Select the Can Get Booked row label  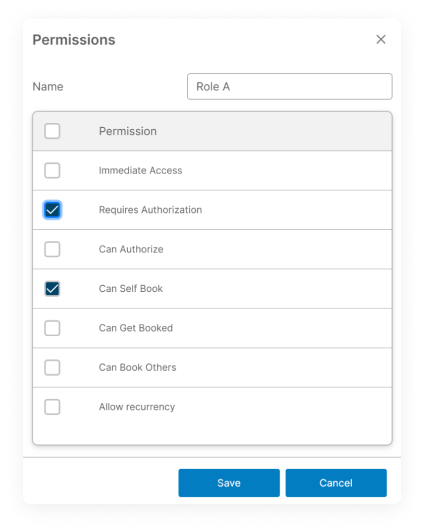coord(136,328)
